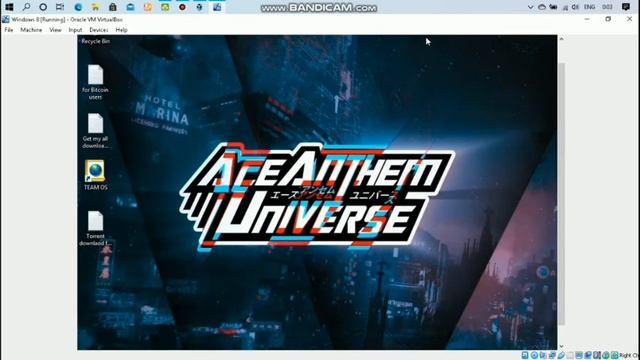Launch Microsoft Edge from the taskbar

78,7
